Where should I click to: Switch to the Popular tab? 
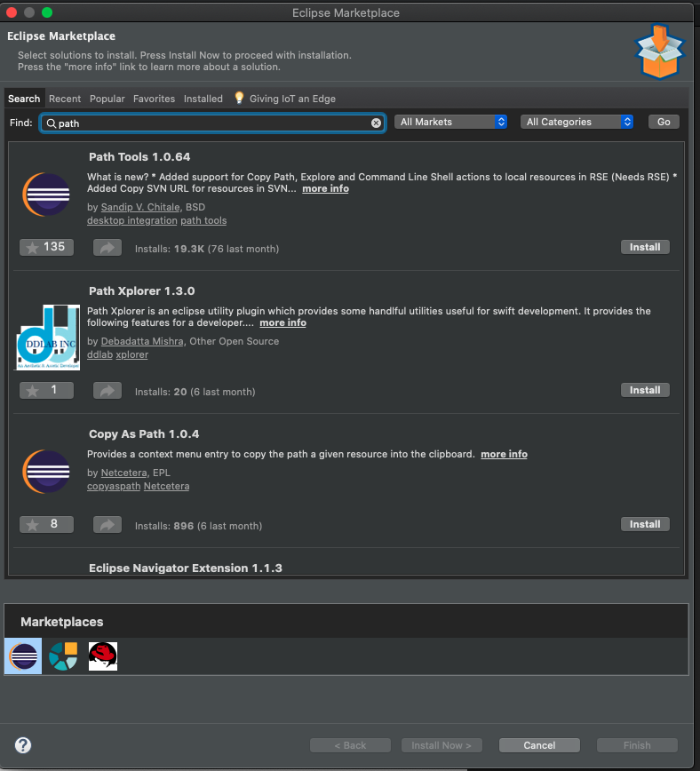tap(107, 99)
